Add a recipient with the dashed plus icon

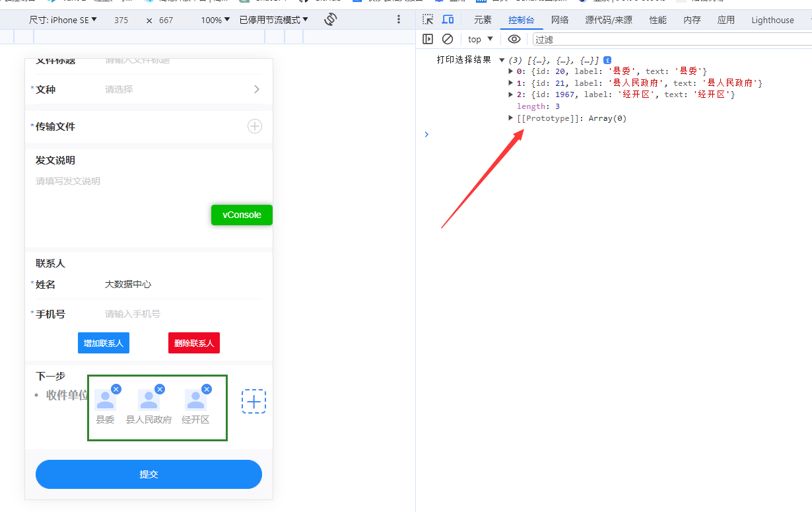click(x=254, y=401)
